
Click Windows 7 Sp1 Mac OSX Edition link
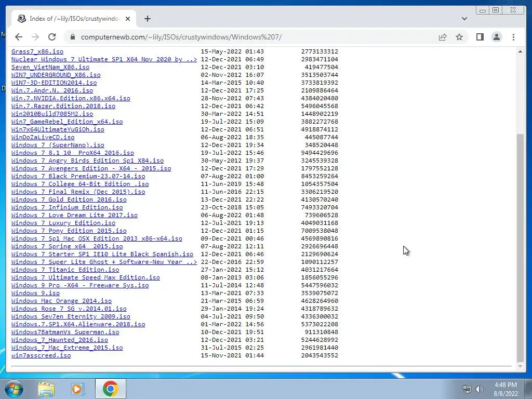click(x=97, y=239)
